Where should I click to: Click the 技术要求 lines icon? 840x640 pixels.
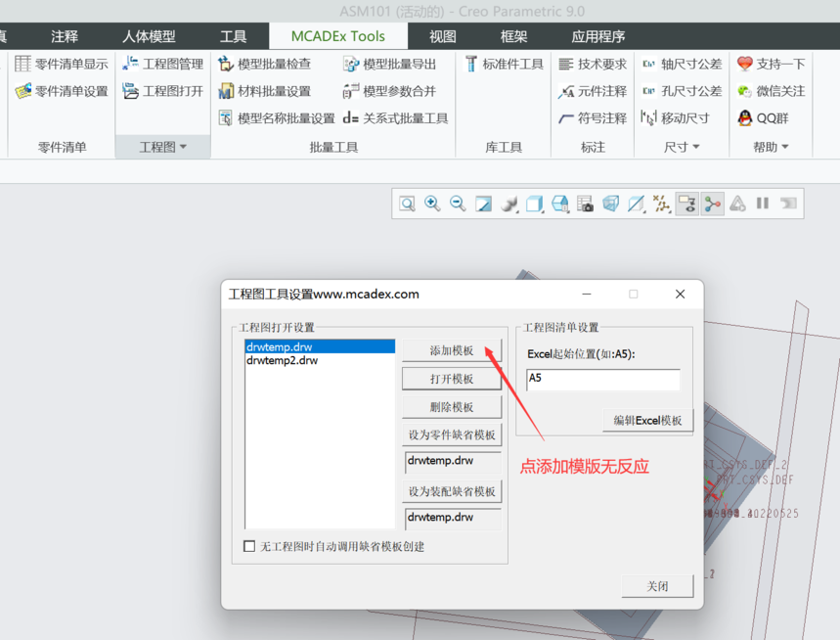click(x=566, y=65)
